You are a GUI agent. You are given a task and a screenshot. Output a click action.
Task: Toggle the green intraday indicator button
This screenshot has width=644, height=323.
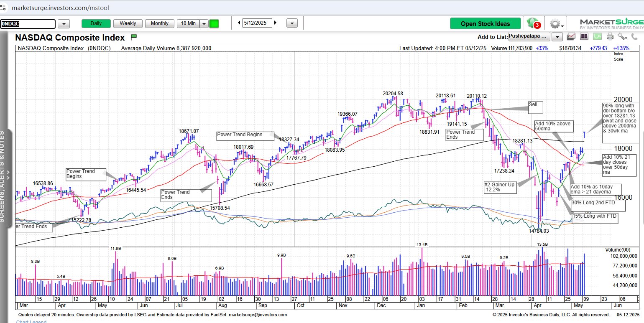pos(214,23)
